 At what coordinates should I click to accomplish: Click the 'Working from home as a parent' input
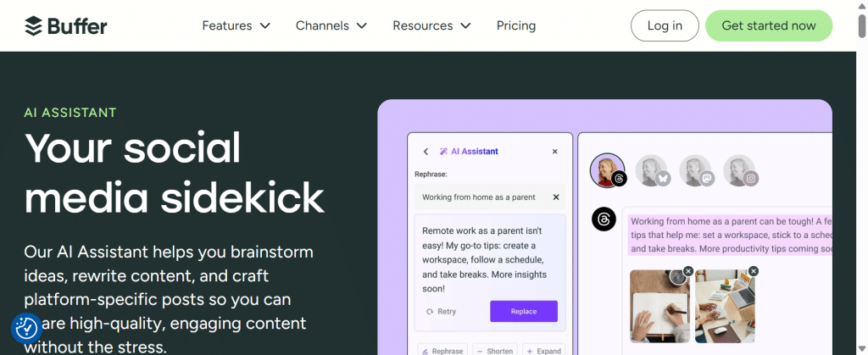coord(490,197)
